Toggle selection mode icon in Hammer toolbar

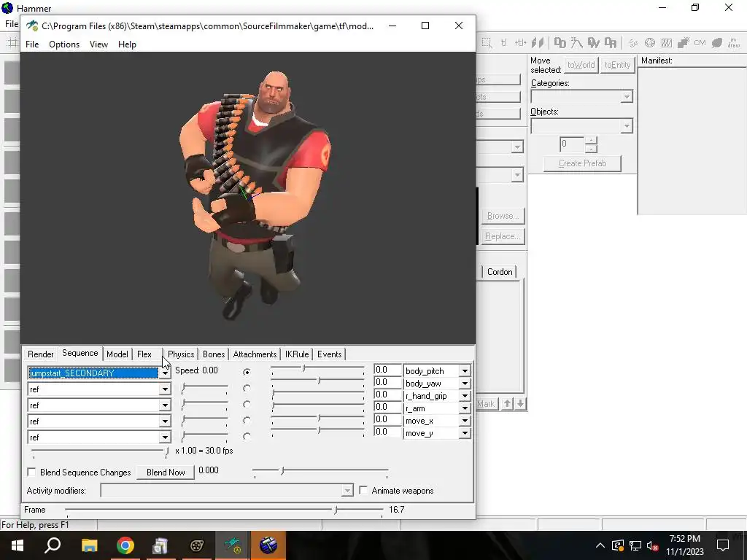tap(487, 43)
